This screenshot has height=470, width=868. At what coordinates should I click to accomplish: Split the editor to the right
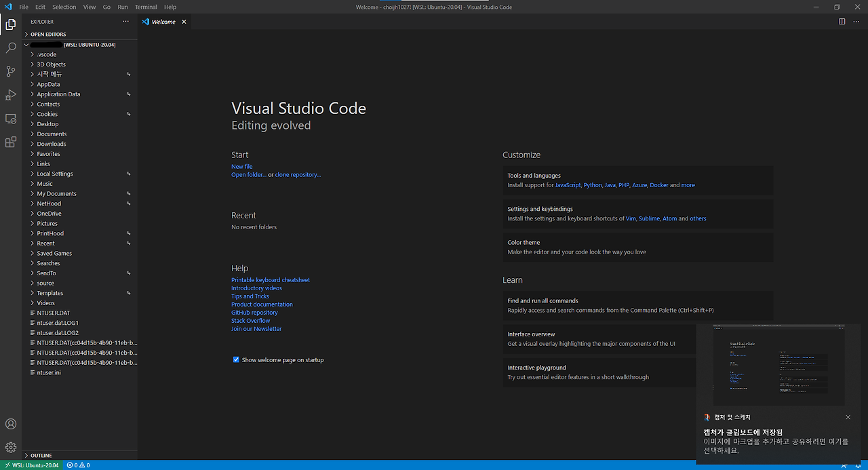click(x=842, y=22)
